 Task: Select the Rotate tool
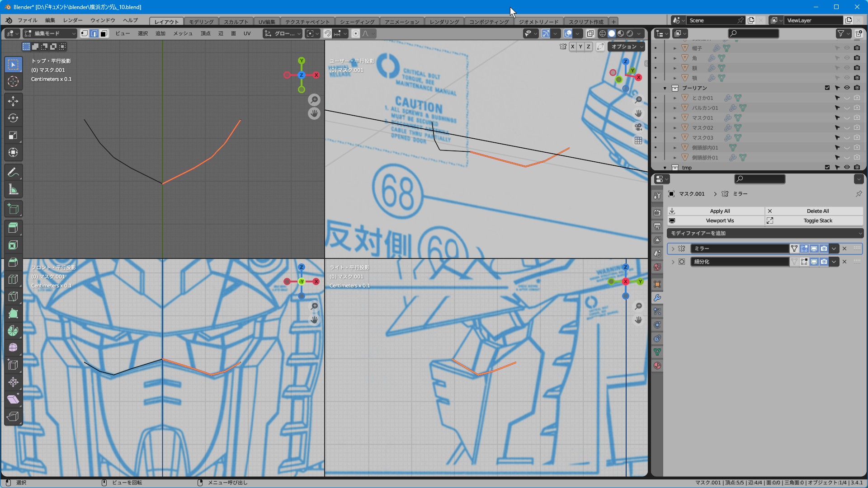13,118
